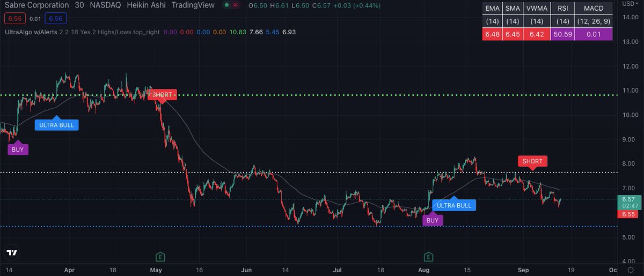Click the EMA header cell in table
This screenshot has width=644, height=276.
coord(491,9)
